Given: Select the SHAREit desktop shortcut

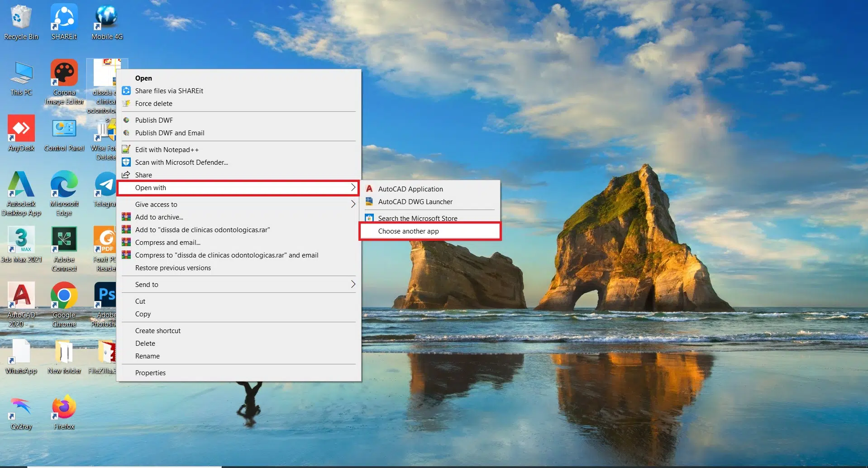Looking at the screenshot, I should 64,18.
